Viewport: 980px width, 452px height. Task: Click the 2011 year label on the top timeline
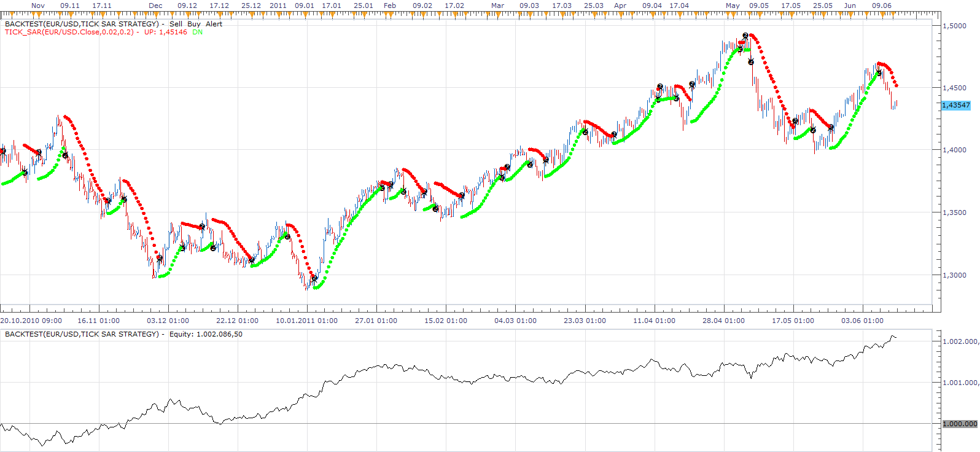pyautogui.click(x=278, y=6)
